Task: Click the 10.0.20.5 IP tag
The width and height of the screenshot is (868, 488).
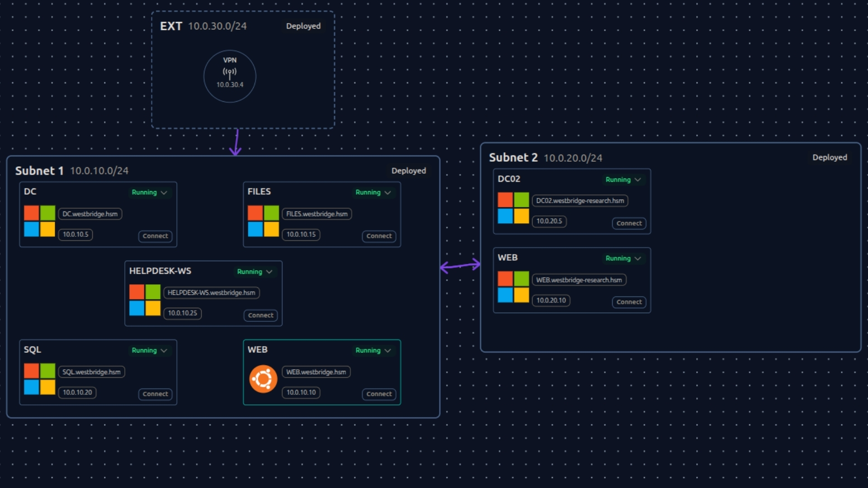Action: pyautogui.click(x=549, y=221)
